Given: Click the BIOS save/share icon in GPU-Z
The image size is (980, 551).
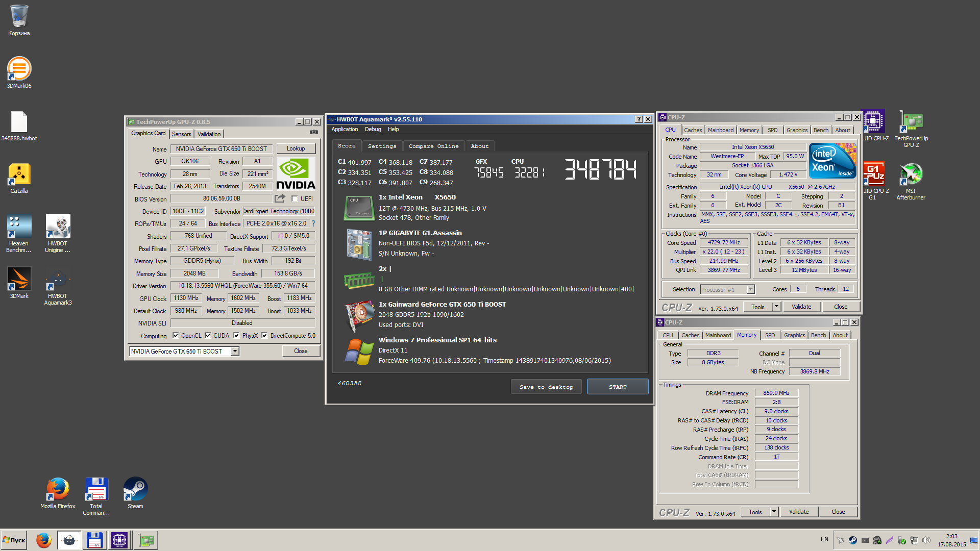Looking at the screenshot, I should click(x=280, y=198).
